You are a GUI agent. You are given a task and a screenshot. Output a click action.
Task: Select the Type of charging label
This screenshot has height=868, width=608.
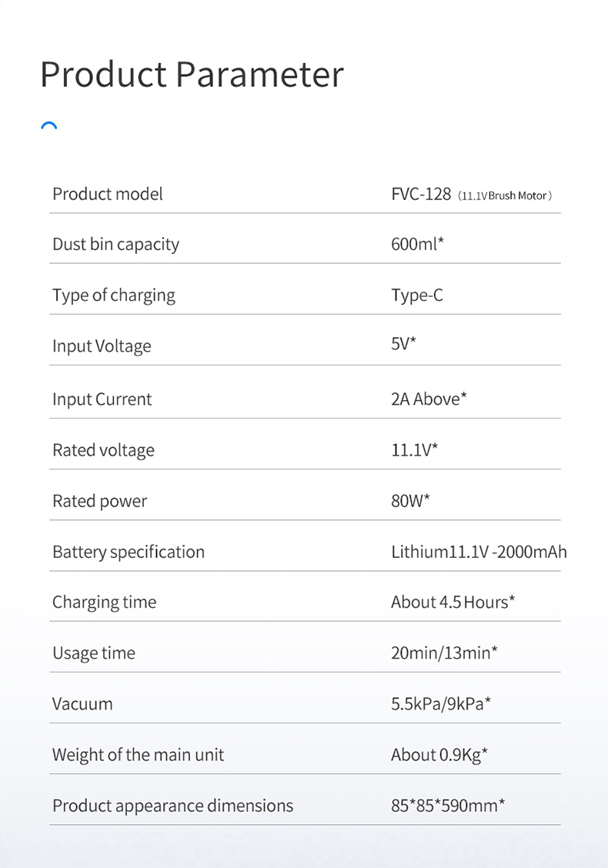coord(113,295)
